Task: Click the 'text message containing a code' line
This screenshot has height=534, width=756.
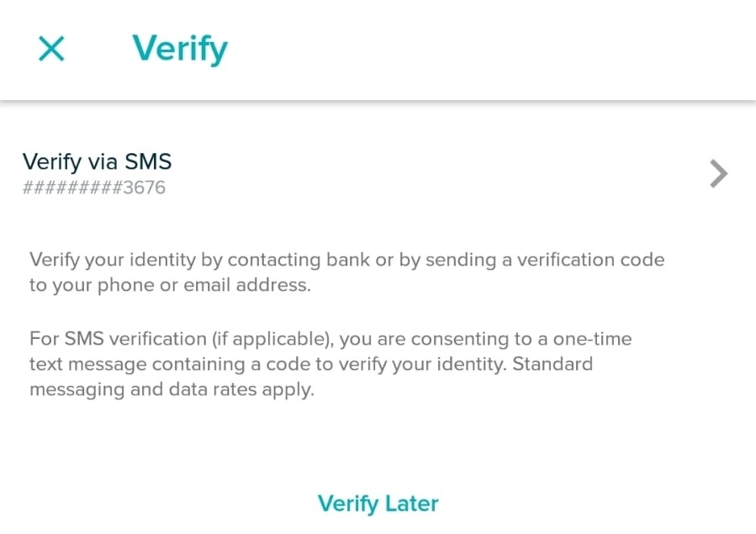Action: pyautogui.click(x=311, y=365)
